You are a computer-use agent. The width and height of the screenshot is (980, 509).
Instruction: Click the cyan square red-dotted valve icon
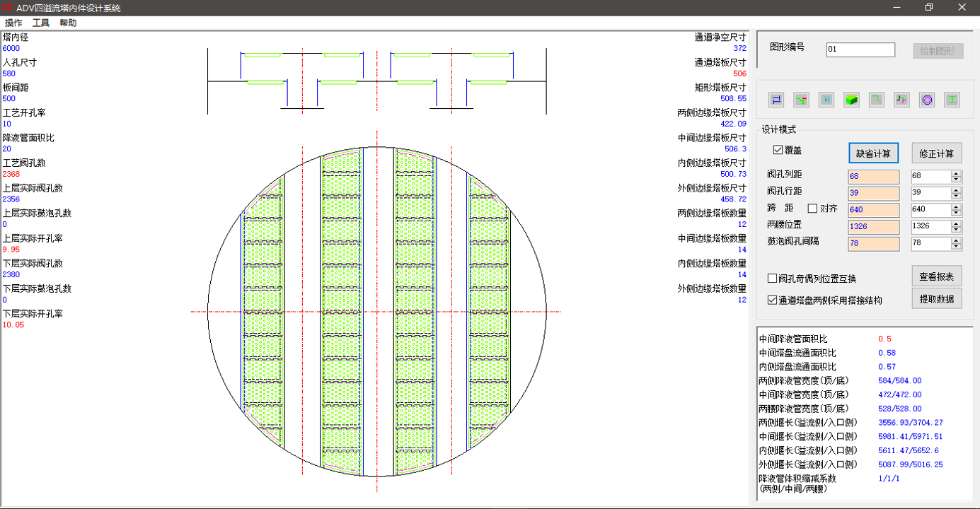[826, 100]
